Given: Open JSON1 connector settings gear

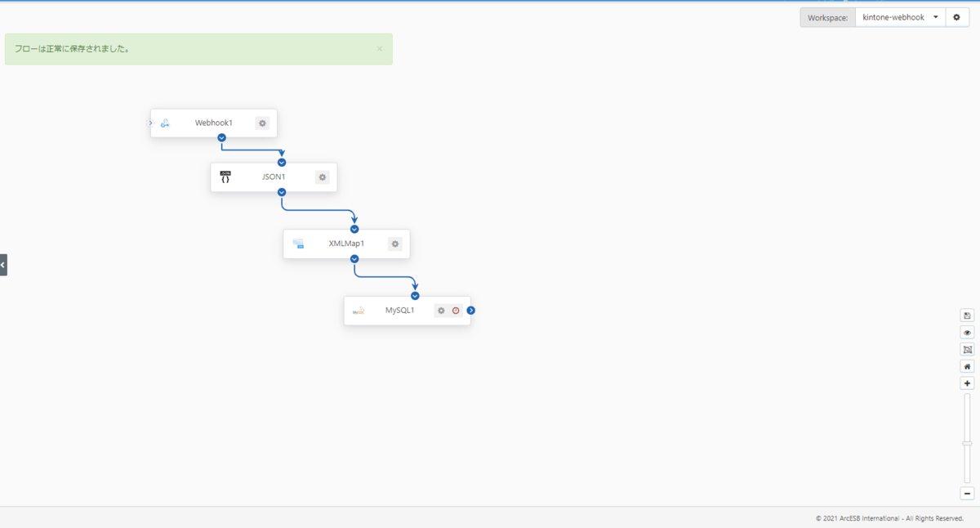Looking at the screenshot, I should [323, 177].
